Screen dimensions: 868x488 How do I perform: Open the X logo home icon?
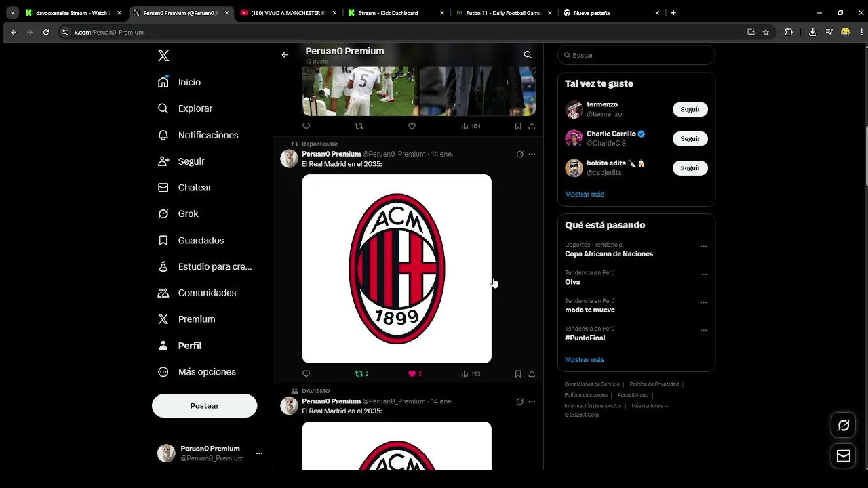click(x=163, y=56)
